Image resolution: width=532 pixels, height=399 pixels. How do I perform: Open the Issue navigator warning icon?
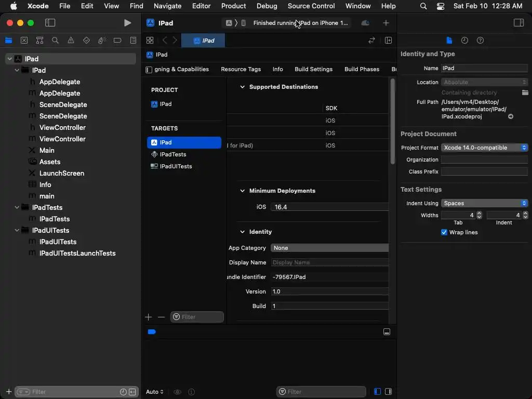coord(71,41)
